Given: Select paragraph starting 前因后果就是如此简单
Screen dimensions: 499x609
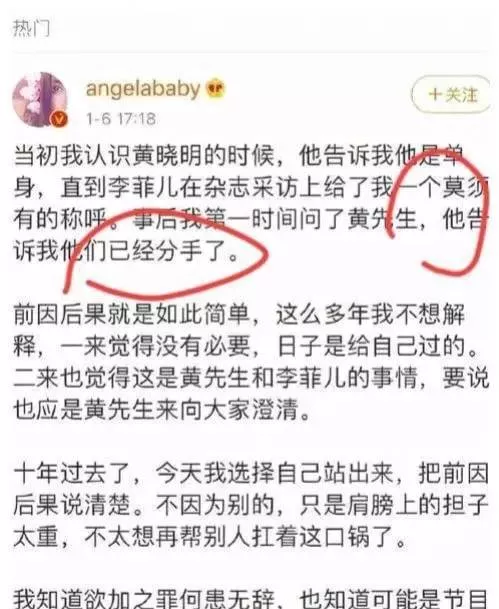Looking at the screenshot, I should tap(250, 363).
